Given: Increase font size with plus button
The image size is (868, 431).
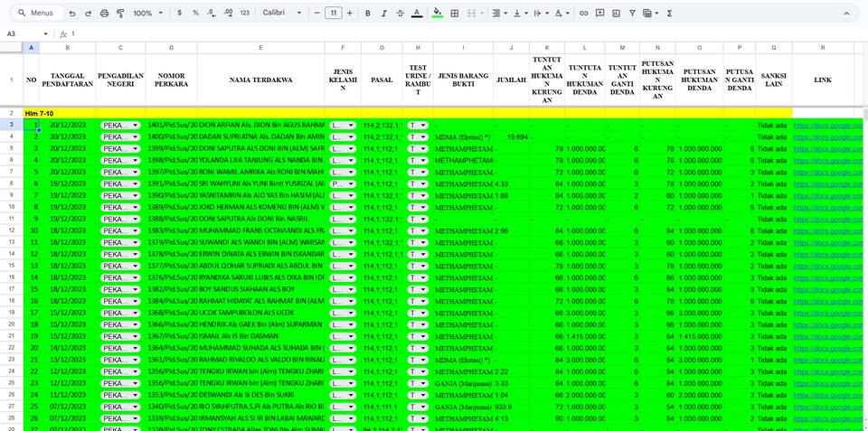Looking at the screenshot, I should (349, 13).
